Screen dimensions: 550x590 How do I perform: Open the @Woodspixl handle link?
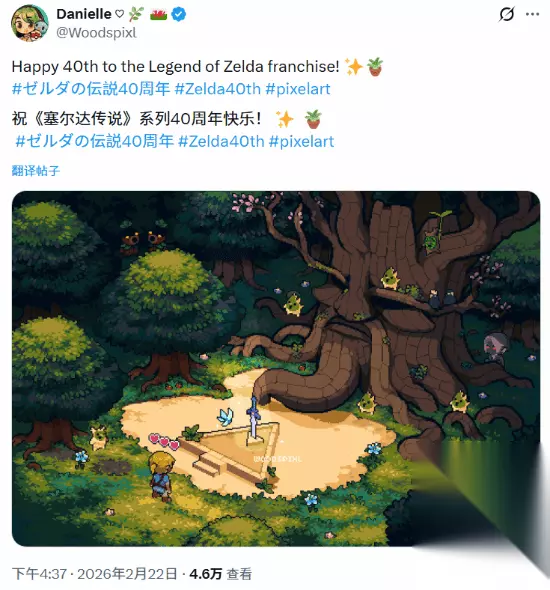(x=96, y=33)
